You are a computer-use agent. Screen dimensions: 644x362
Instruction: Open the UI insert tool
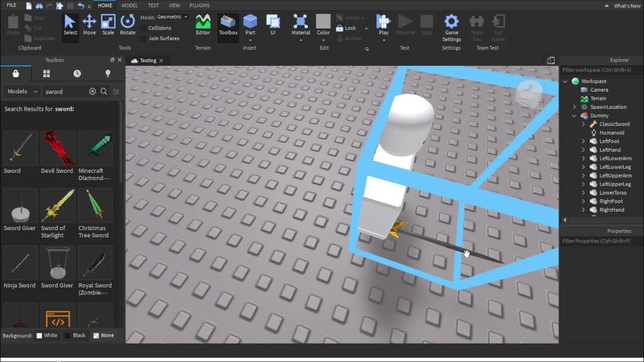(x=273, y=25)
